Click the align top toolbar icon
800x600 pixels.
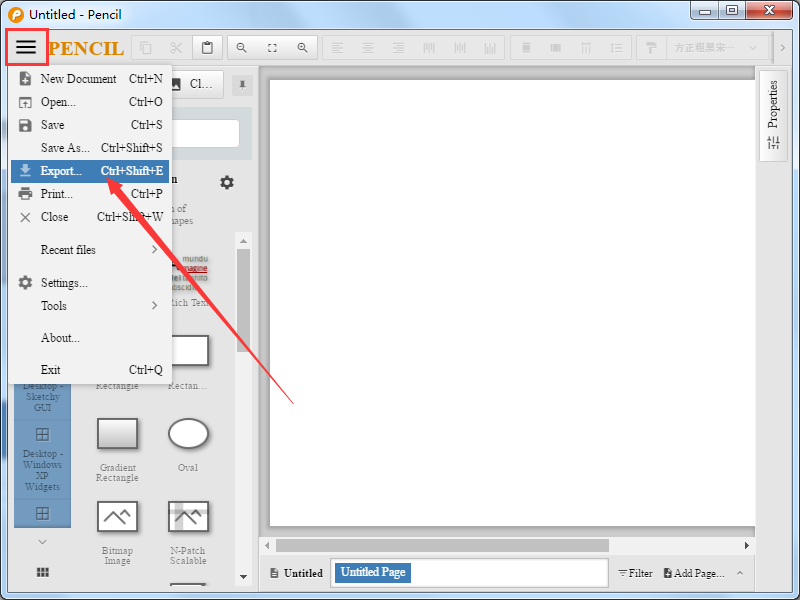[x=429, y=48]
